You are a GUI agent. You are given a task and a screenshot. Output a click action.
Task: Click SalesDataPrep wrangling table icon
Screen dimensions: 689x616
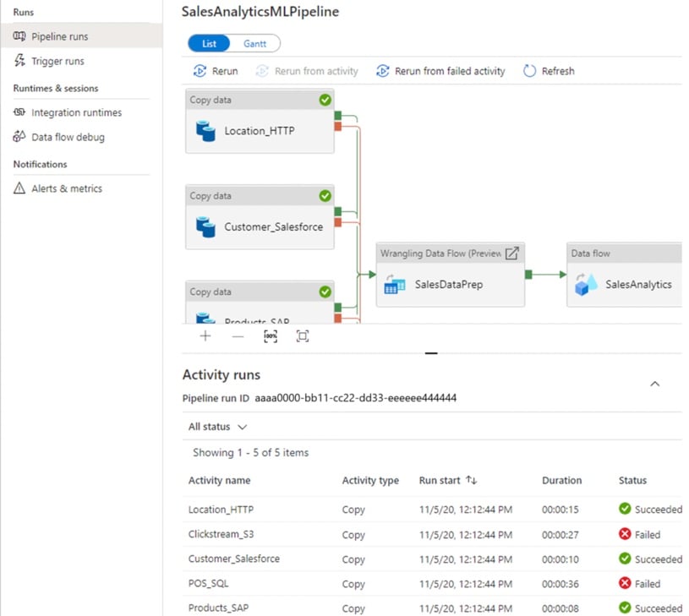(395, 284)
